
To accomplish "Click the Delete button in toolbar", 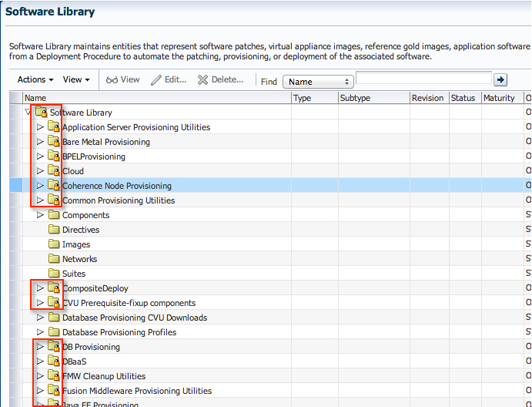I will coord(221,79).
